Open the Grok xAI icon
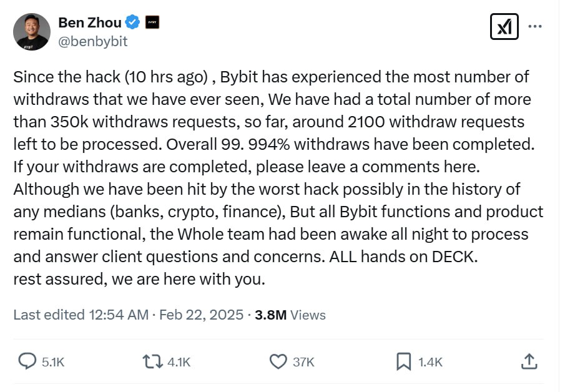The height and width of the screenshot is (392, 565). (503, 27)
